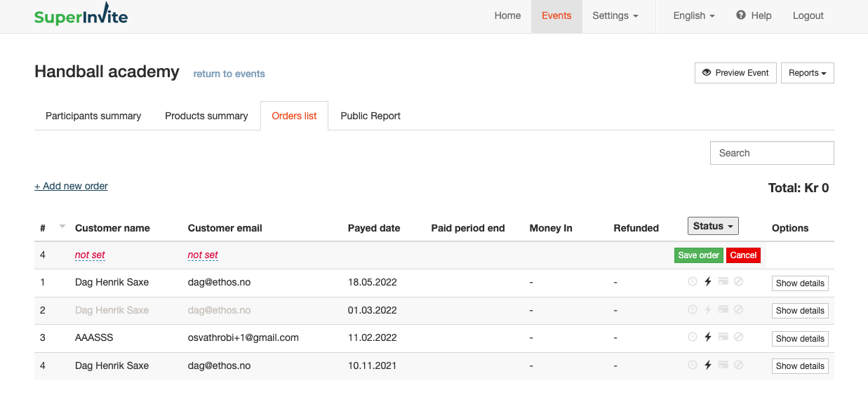Image resolution: width=868 pixels, height=416 pixels.
Task: Sort orders using the # column arrow
Action: (62, 226)
